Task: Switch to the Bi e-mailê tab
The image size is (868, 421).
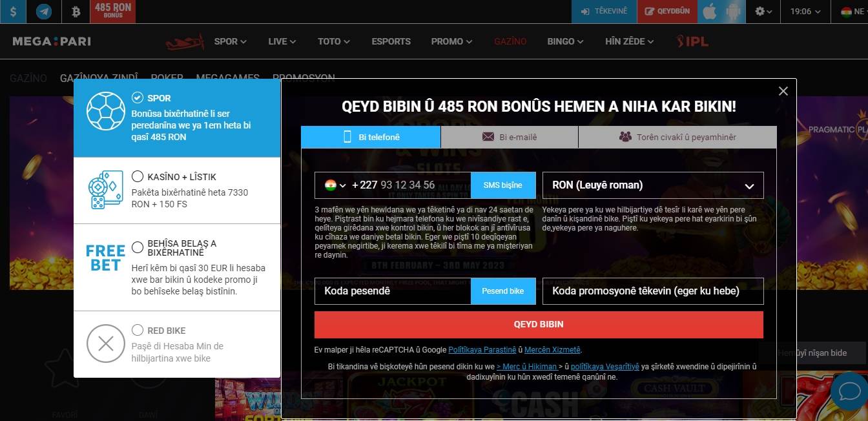Action: [510, 137]
